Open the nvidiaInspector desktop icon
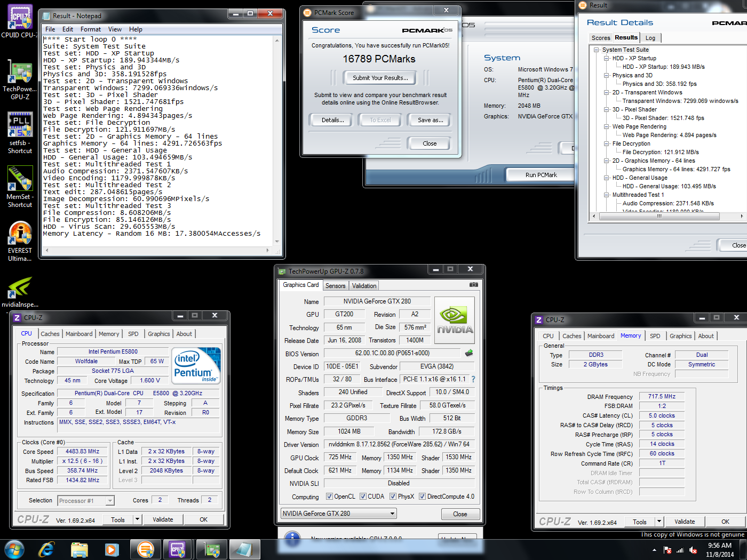 click(x=20, y=292)
